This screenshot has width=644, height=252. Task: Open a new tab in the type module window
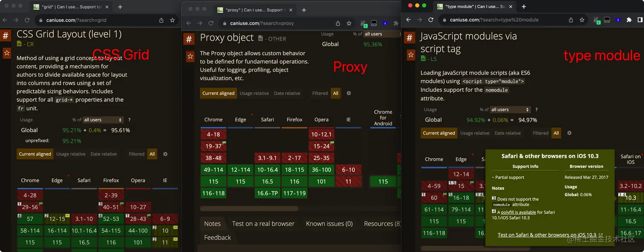click(x=524, y=6)
